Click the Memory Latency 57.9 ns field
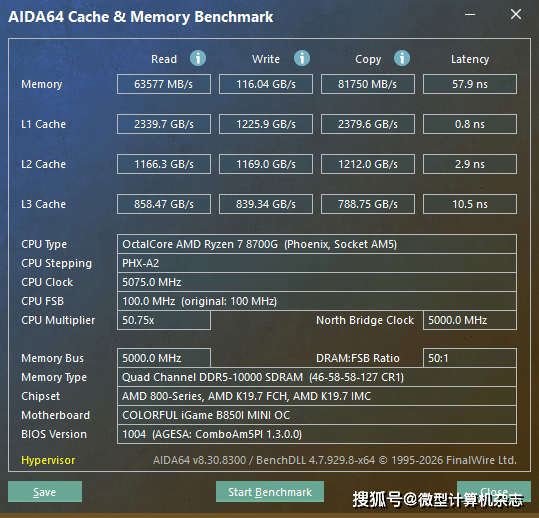The height and width of the screenshot is (518, 539). coord(470,84)
